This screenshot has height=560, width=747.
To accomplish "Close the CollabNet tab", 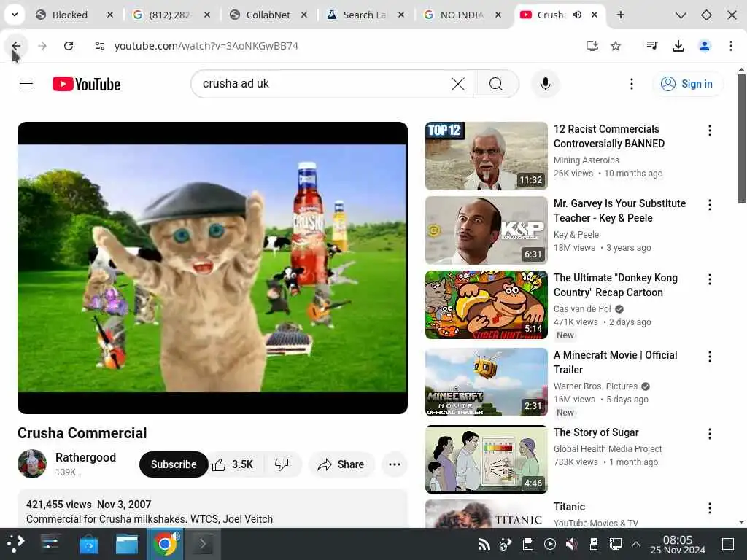I will coord(304,15).
